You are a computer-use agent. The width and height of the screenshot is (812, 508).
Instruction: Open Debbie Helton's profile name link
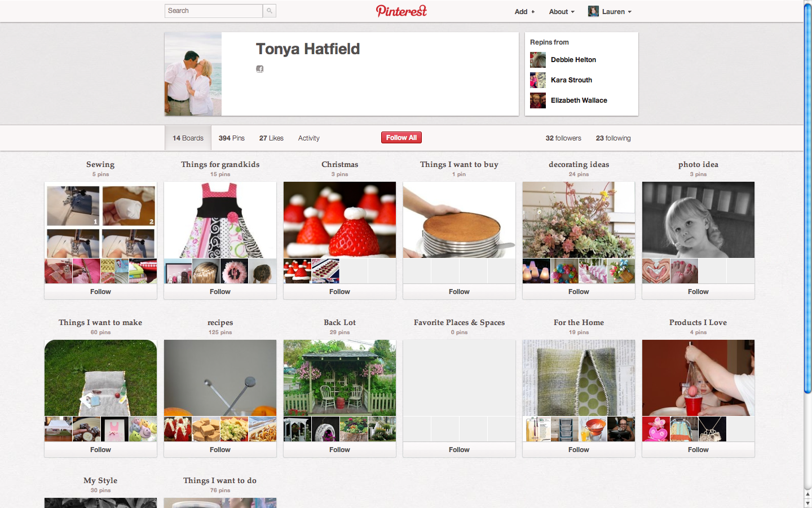click(x=573, y=60)
